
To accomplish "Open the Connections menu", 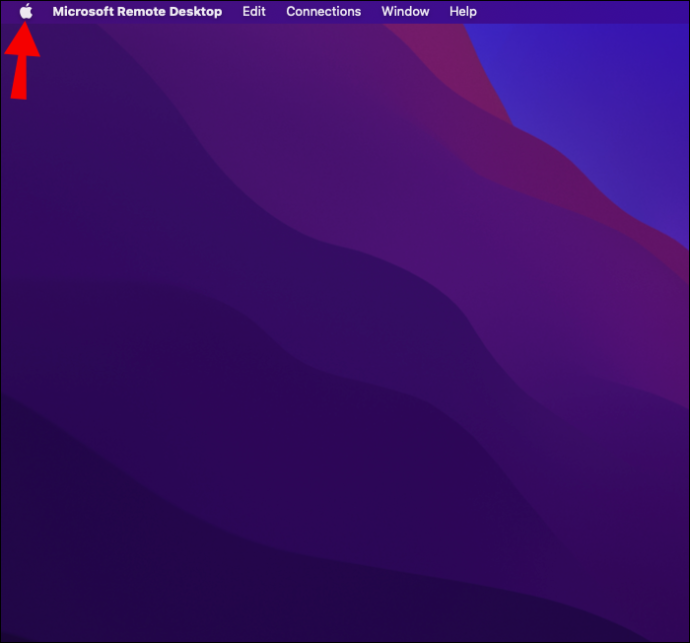I will tap(323, 11).
